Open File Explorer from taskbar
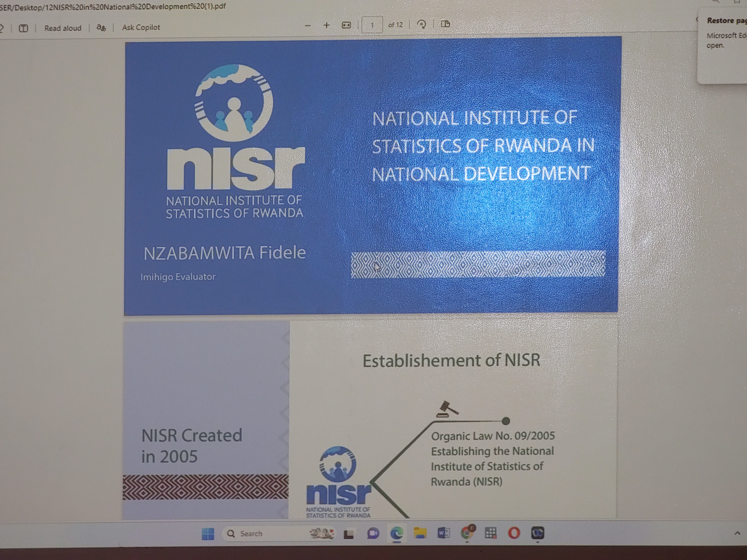This screenshot has width=747, height=560. click(x=420, y=533)
